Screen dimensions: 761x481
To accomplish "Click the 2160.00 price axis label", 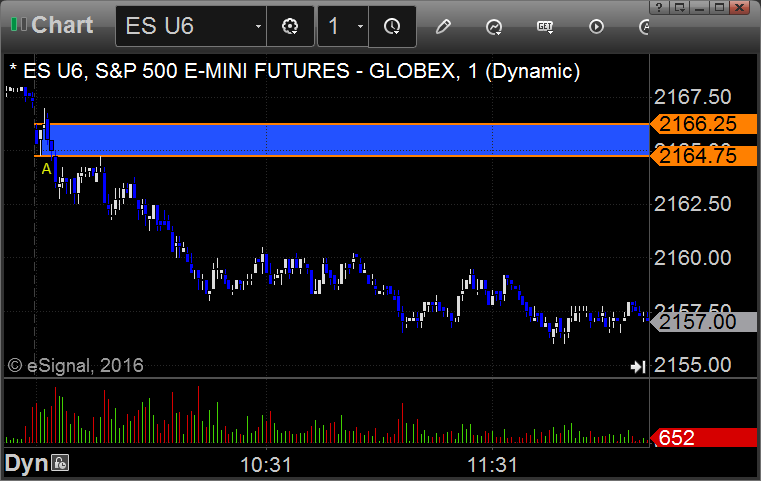I will pyautogui.click(x=693, y=258).
